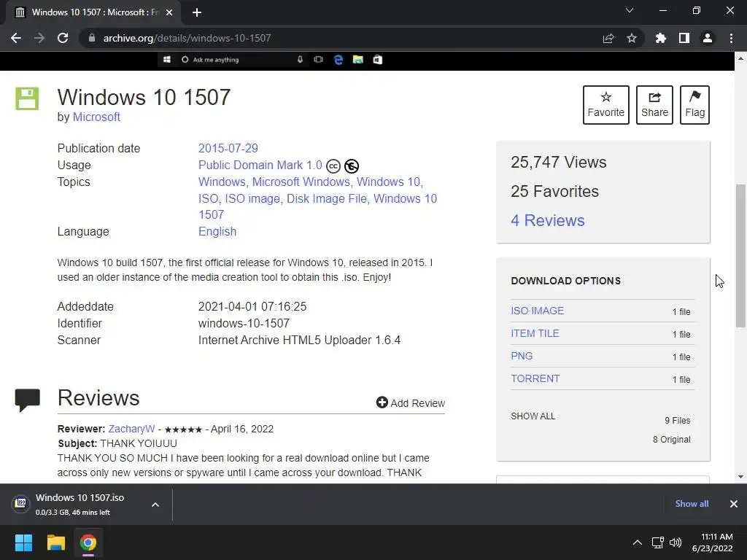Open the taskbar clock and date
Image resolution: width=747 pixels, height=560 pixels.
713,542
